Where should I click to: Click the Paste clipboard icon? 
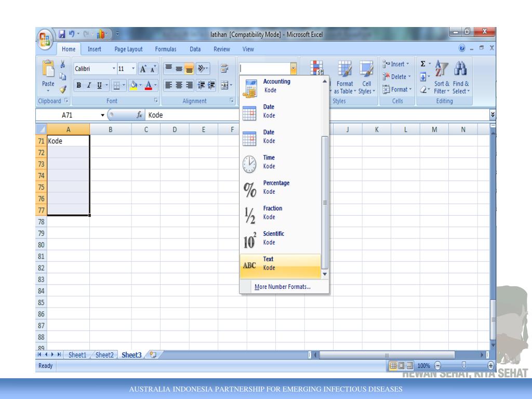pyautogui.click(x=48, y=69)
